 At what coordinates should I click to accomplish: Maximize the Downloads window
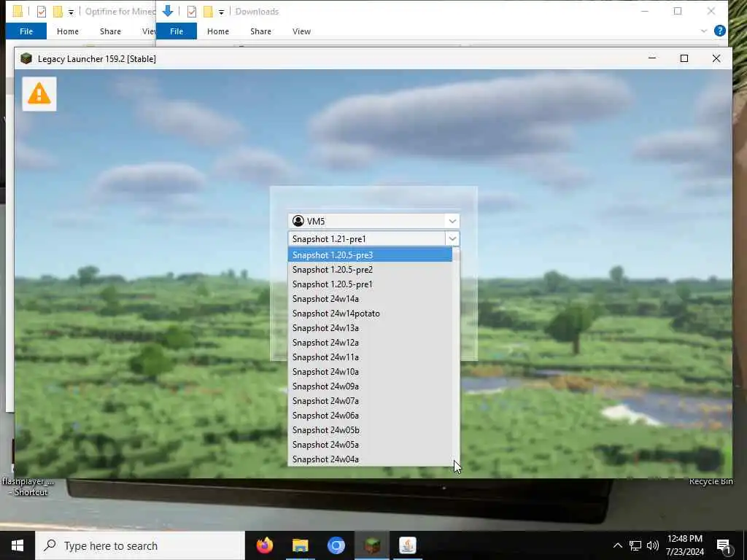(x=678, y=11)
